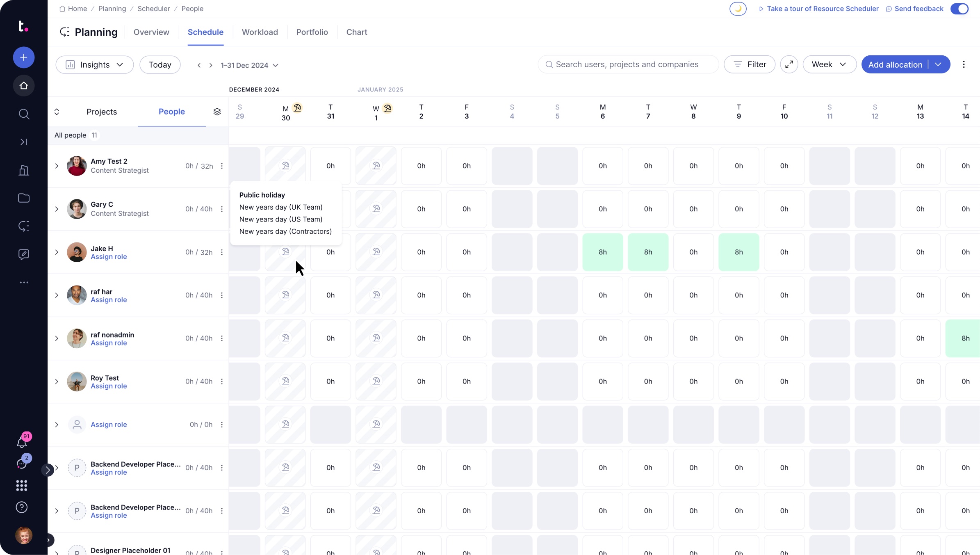Open the Home icon in the sidebar

(24, 85)
